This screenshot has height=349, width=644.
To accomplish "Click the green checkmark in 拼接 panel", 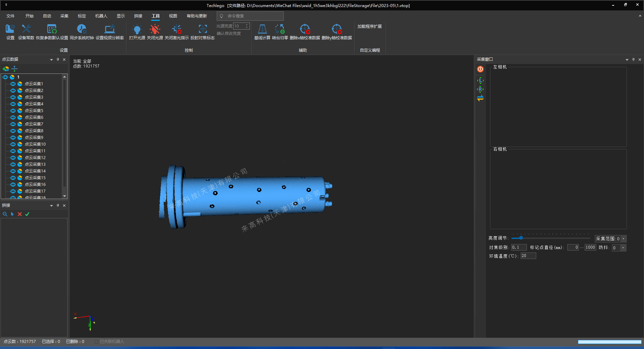I will (27, 214).
